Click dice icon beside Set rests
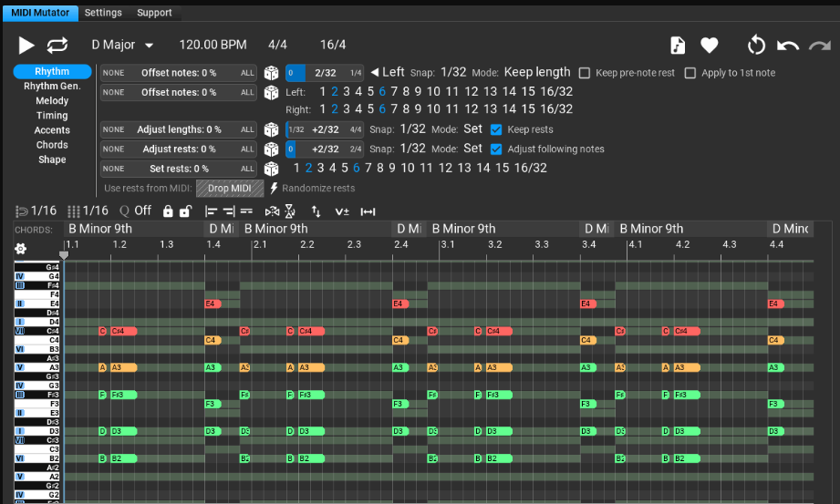This screenshot has width=840, height=504. coord(272,169)
